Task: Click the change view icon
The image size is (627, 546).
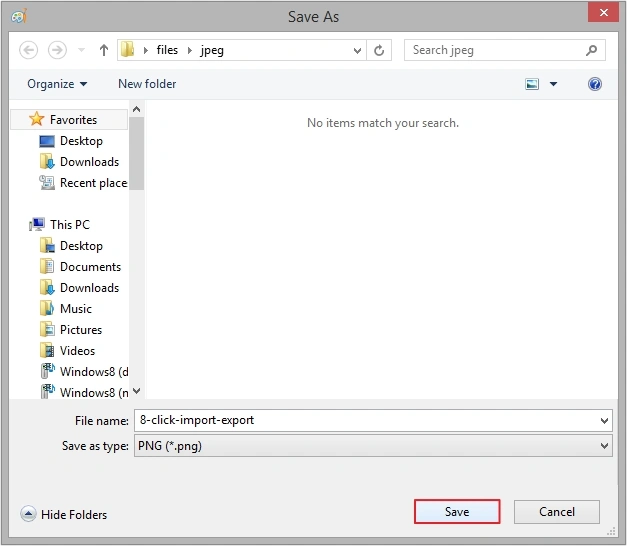Action: (x=532, y=84)
